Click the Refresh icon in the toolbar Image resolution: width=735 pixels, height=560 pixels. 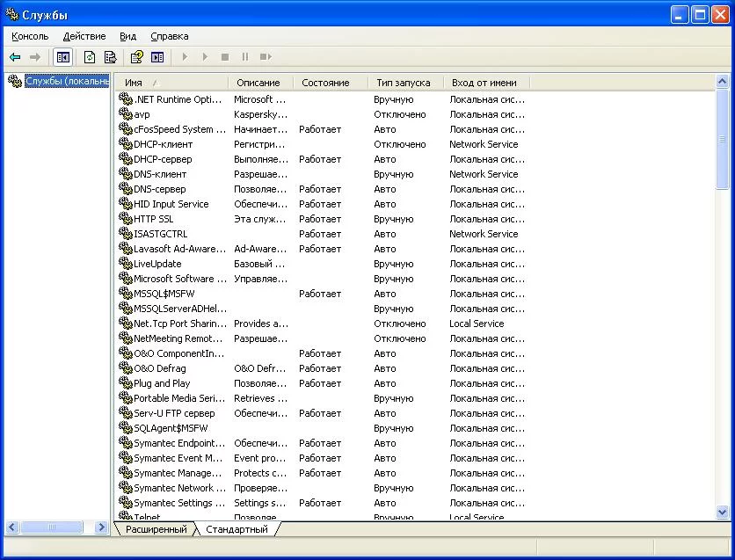tap(89, 57)
